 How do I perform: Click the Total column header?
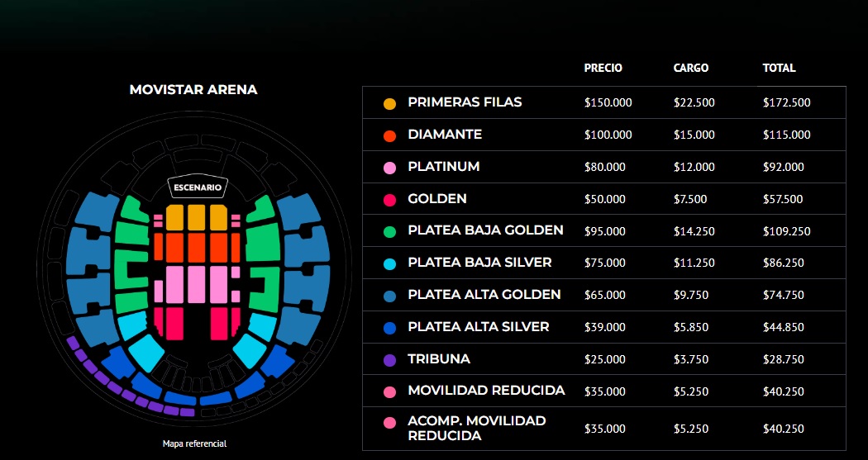click(779, 69)
